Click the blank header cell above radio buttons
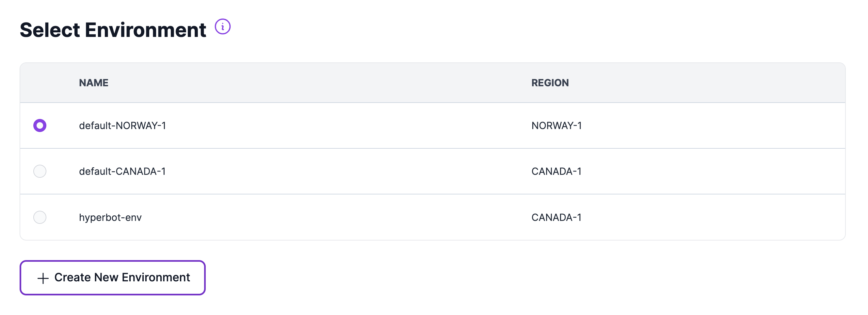The height and width of the screenshot is (315, 868). pyautogui.click(x=40, y=83)
